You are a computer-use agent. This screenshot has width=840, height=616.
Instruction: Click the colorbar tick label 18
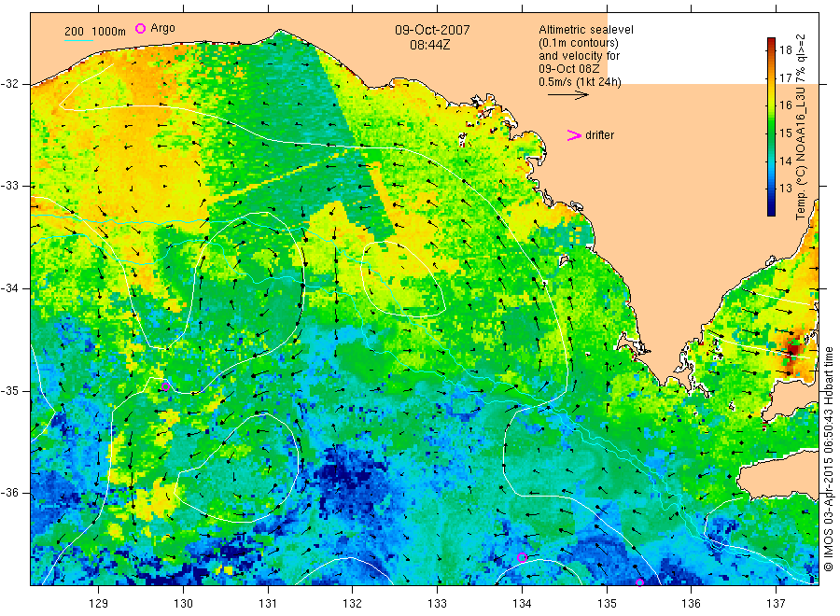click(785, 50)
